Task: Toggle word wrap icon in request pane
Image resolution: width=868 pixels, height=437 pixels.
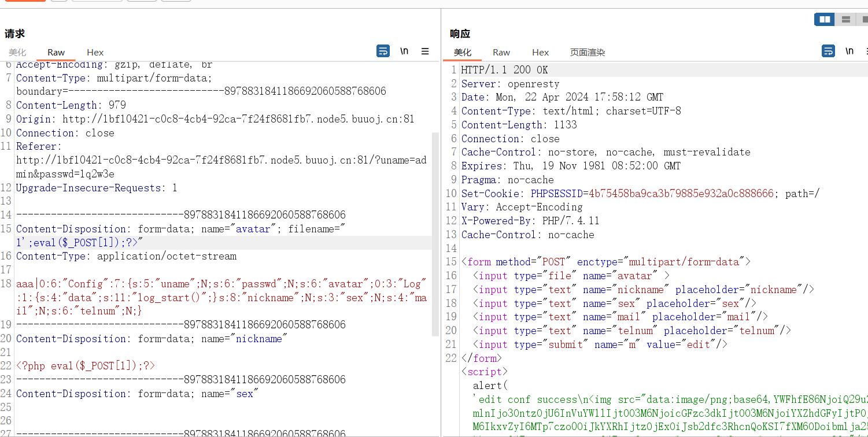Action: (x=383, y=51)
